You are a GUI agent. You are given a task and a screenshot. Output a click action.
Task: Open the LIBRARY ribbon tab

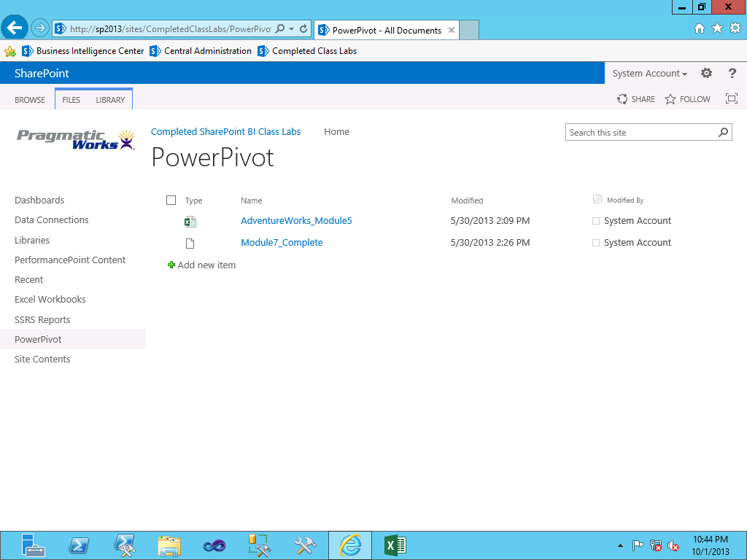tap(110, 99)
